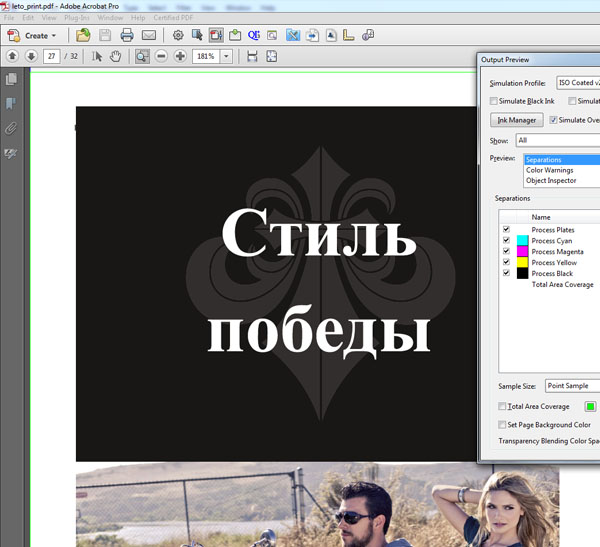This screenshot has width=600, height=547.
Task: Open the zoom percentage dropdown arrow
Action: tap(227, 56)
